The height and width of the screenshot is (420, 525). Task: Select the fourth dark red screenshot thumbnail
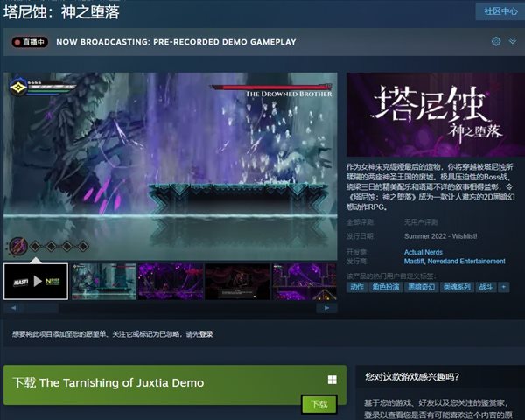coord(237,282)
